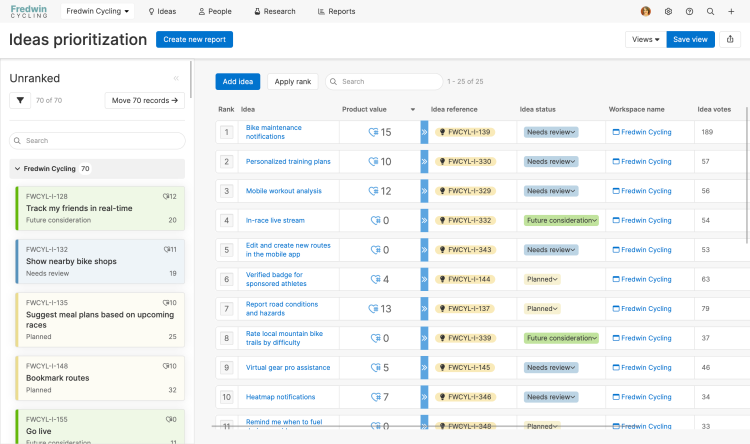Open Needs review status dropdown for FWCYL-I-139
This screenshot has width=750, height=444.
tap(551, 132)
